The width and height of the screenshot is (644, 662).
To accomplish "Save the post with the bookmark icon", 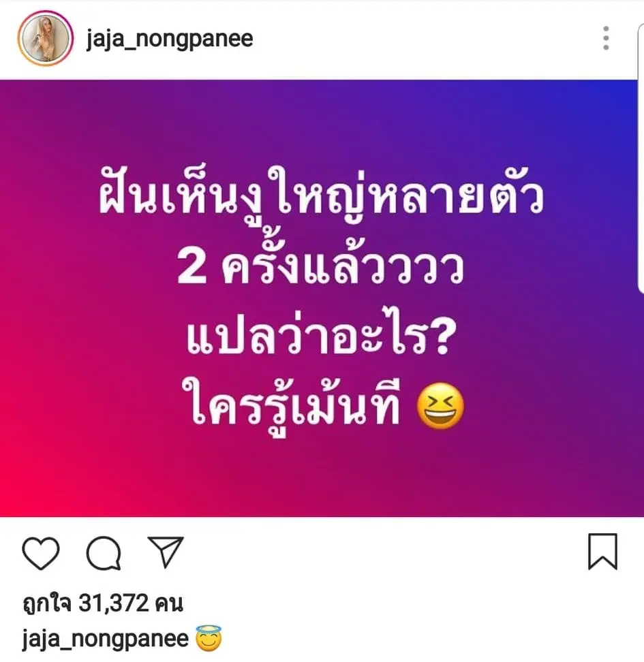I will pyautogui.click(x=602, y=552).
